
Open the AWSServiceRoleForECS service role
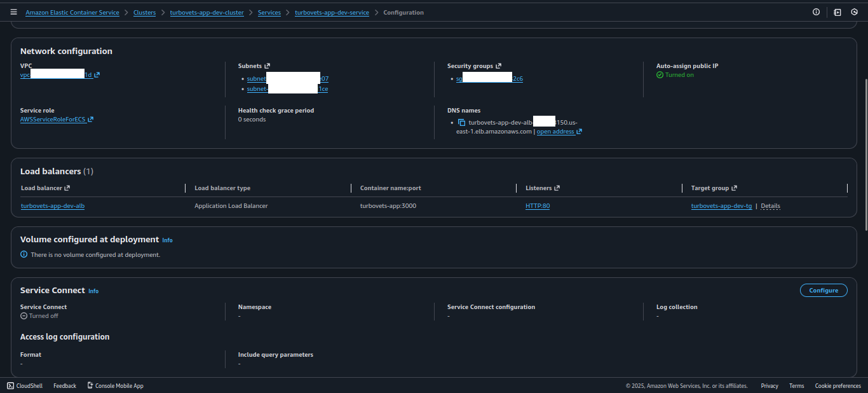click(53, 119)
